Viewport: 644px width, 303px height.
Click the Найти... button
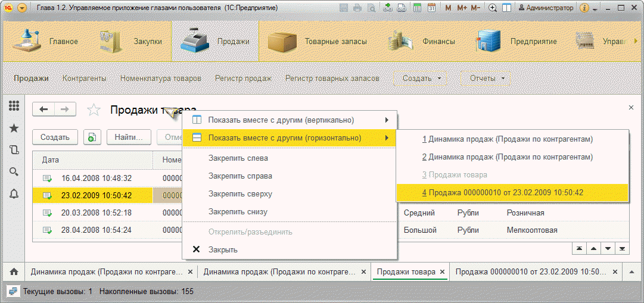tap(129, 137)
